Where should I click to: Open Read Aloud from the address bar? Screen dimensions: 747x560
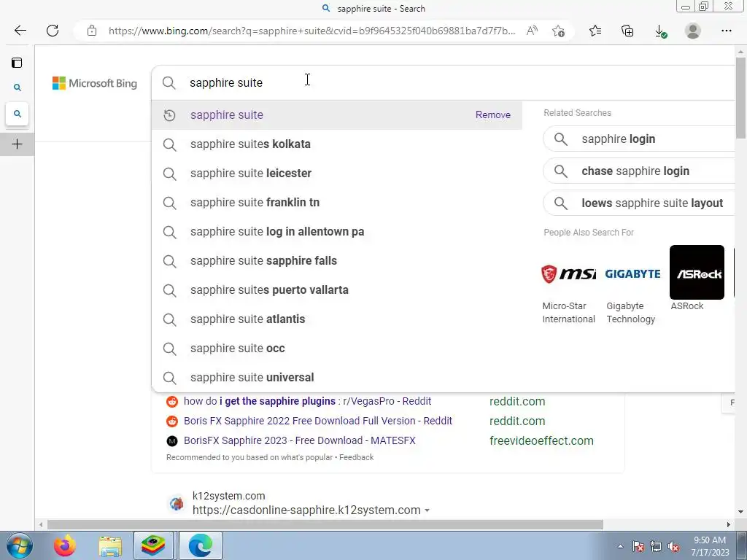click(x=532, y=31)
